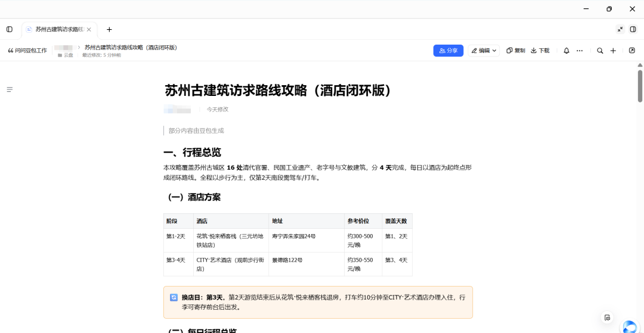Open a new tab with plus button

pyautogui.click(x=109, y=30)
